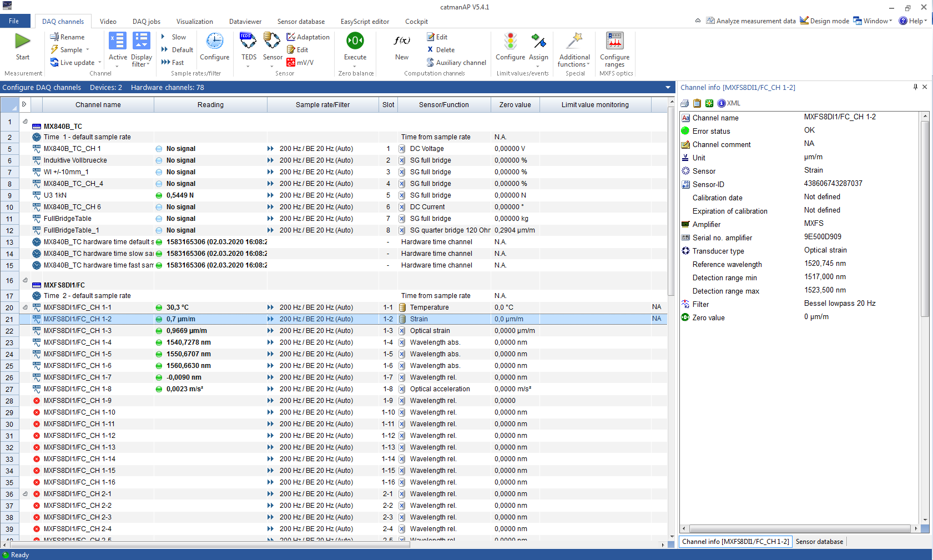The height and width of the screenshot is (560, 933).
Task: Click the Zero value column header
Action: coord(515,104)
